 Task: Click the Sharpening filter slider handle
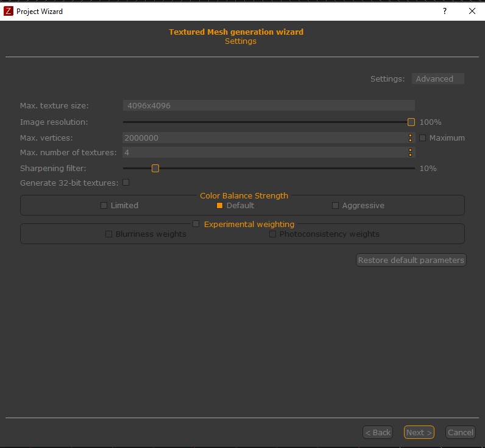(x=155, y=168)
